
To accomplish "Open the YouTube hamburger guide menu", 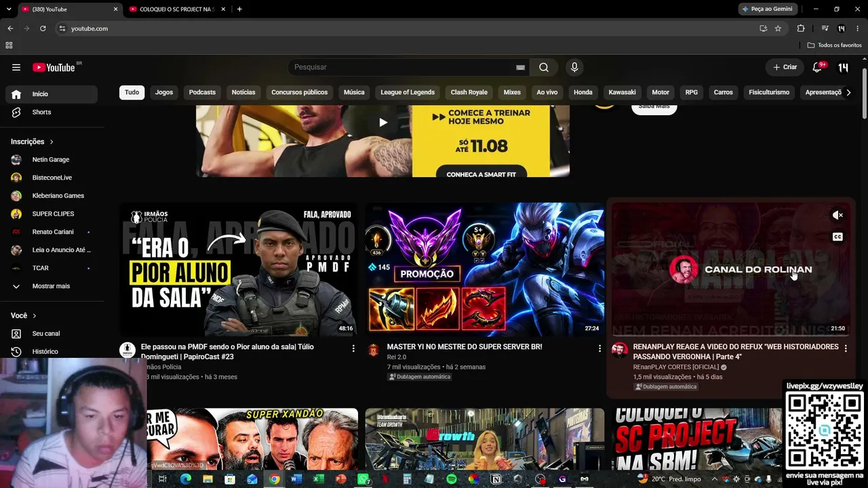I will click(x=16, y=67).
